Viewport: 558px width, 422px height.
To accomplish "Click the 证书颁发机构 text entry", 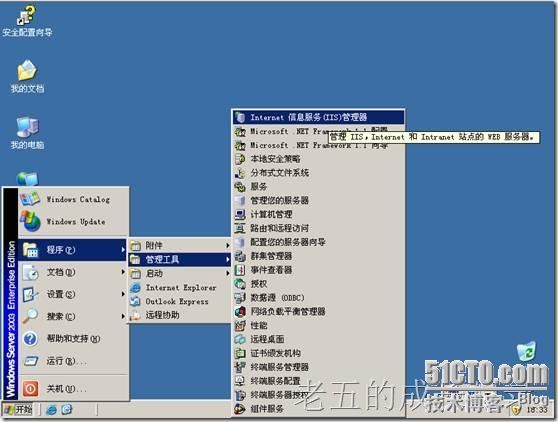I will [275, 353].
